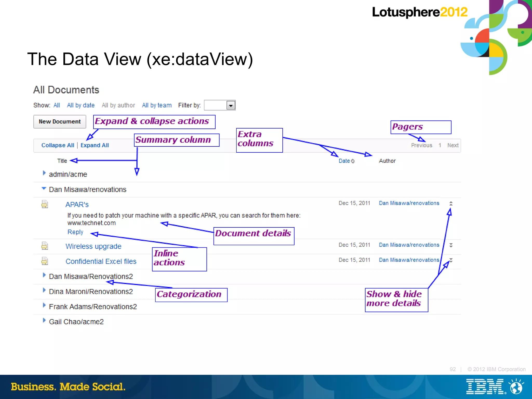
Task: Click the Wireless upgrade document icon
Action: point(45,246)
